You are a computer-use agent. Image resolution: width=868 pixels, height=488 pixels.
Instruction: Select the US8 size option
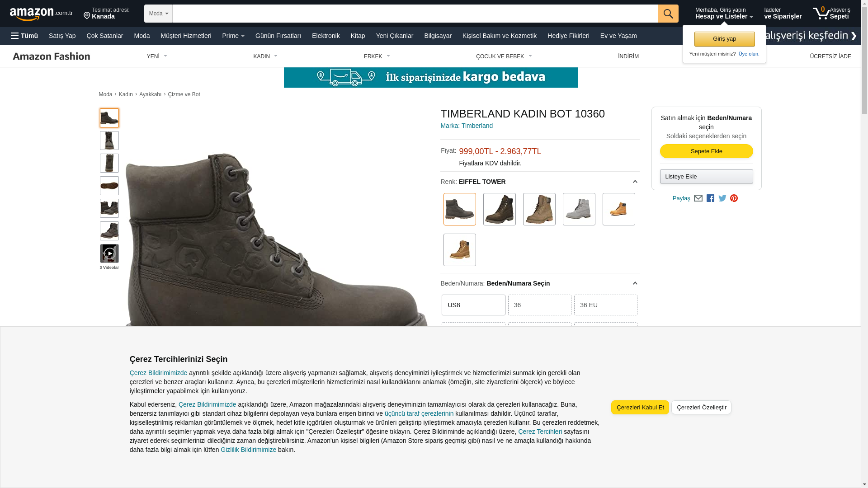pos(473,305)
